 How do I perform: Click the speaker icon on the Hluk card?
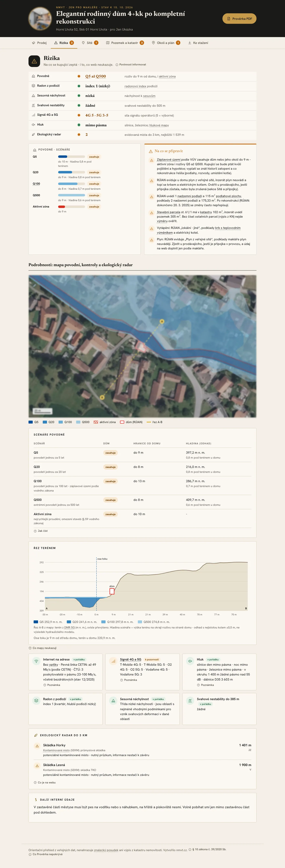(190, 661)
